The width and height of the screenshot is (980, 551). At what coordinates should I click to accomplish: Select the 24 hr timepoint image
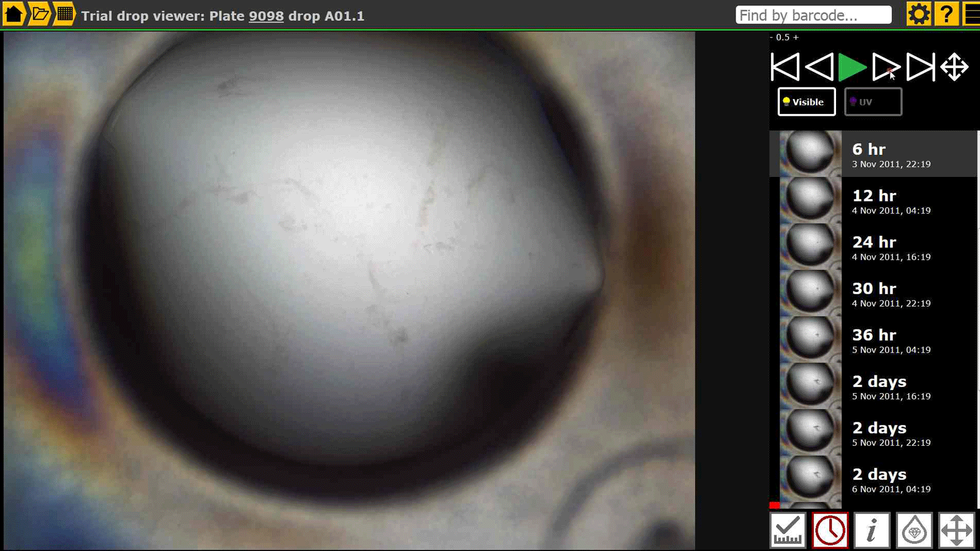873,247
